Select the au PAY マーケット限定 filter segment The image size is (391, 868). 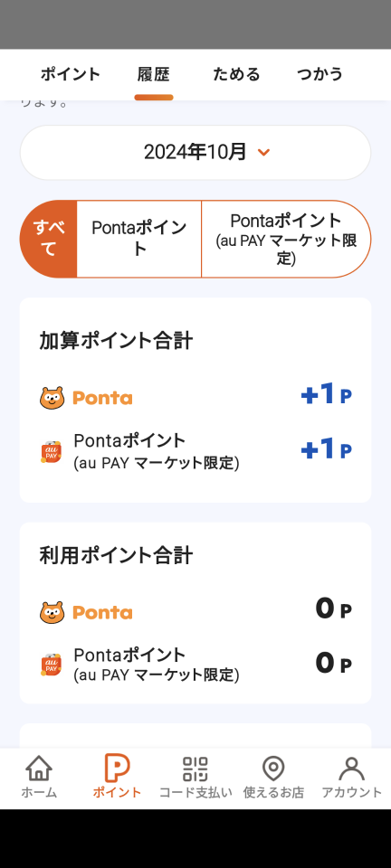coord(286,239)
